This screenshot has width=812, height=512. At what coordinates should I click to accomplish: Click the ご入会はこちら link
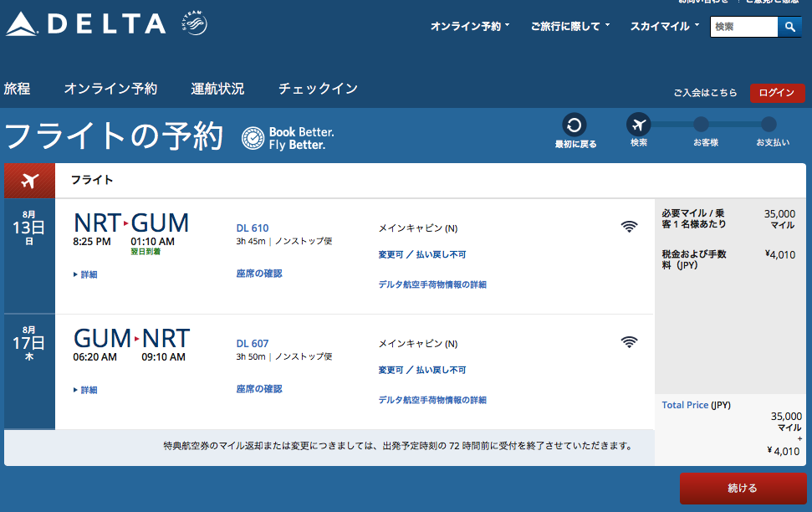(705, 93)
